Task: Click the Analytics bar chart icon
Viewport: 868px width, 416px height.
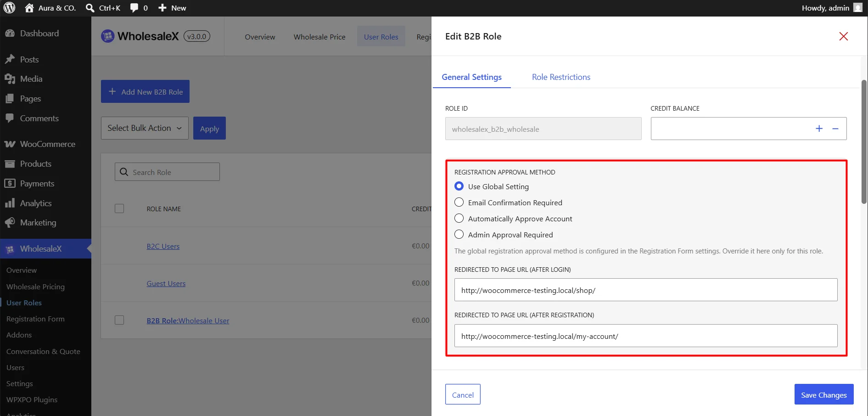Action: (10, 203)
